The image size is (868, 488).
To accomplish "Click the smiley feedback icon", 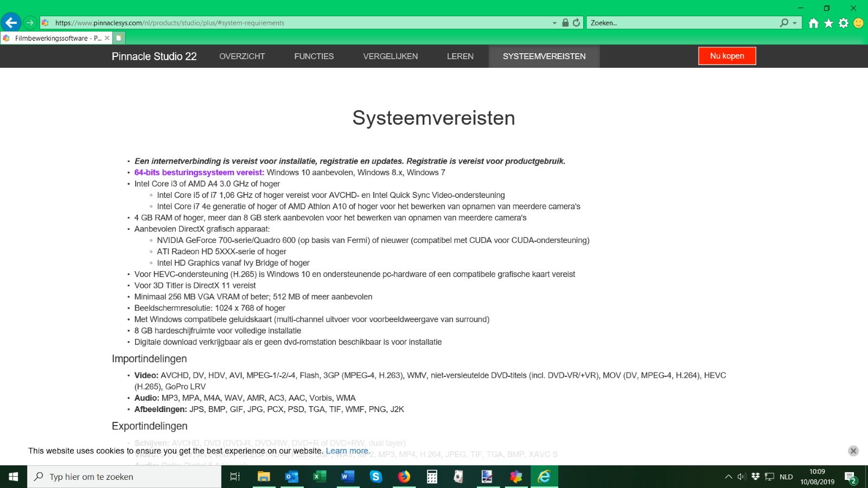I will tap(858, 23).
